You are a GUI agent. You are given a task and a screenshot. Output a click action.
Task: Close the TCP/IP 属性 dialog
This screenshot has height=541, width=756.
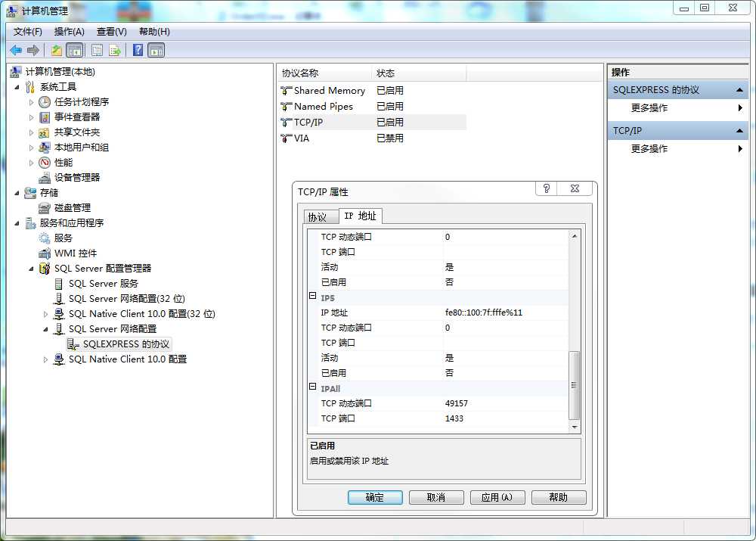tap(575, 188)
